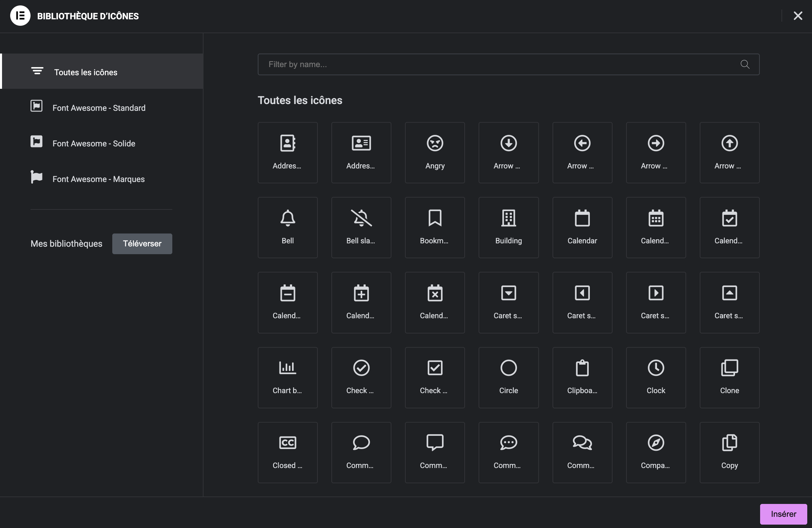This screenshot has width=812, height=528.
Task: Open Font Awesome - Standard tab
Action: tap(99, 108)
